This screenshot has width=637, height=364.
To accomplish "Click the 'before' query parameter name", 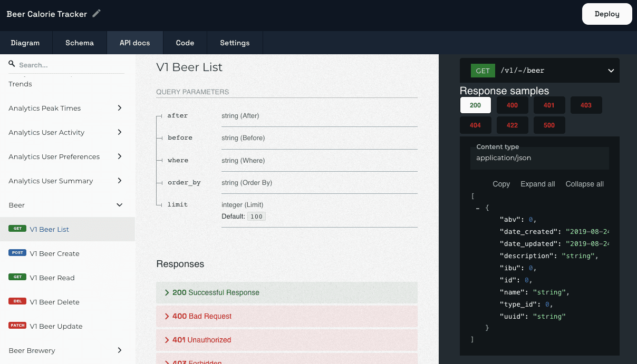I will click(x=180, y=137).
